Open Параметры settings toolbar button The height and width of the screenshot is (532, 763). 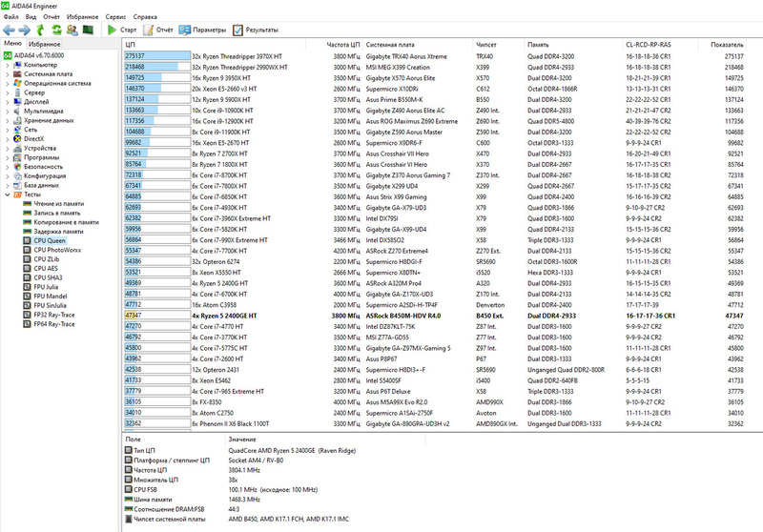pyautogui.click(x=202, y=31)
